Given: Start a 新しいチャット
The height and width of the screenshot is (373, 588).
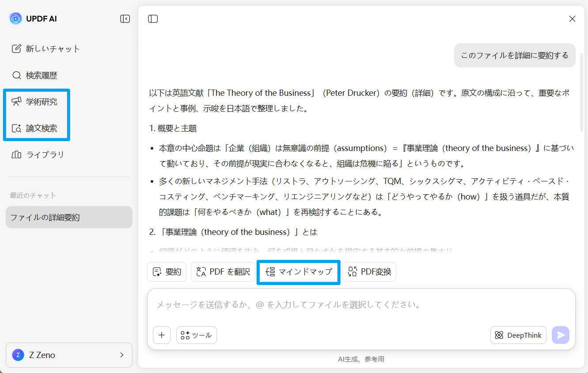Looking at the screenshot, I should click(46, 49).
